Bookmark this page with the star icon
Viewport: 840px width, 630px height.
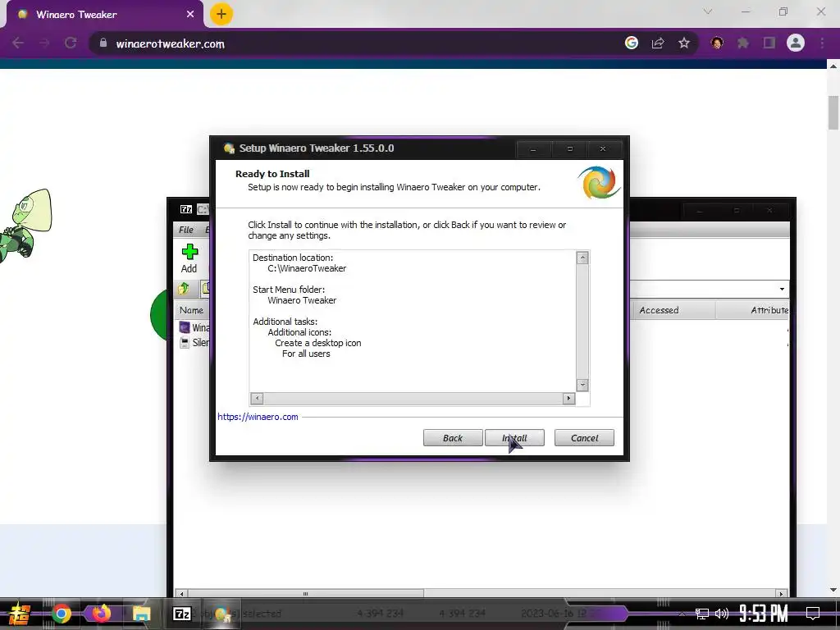point(683,43)
